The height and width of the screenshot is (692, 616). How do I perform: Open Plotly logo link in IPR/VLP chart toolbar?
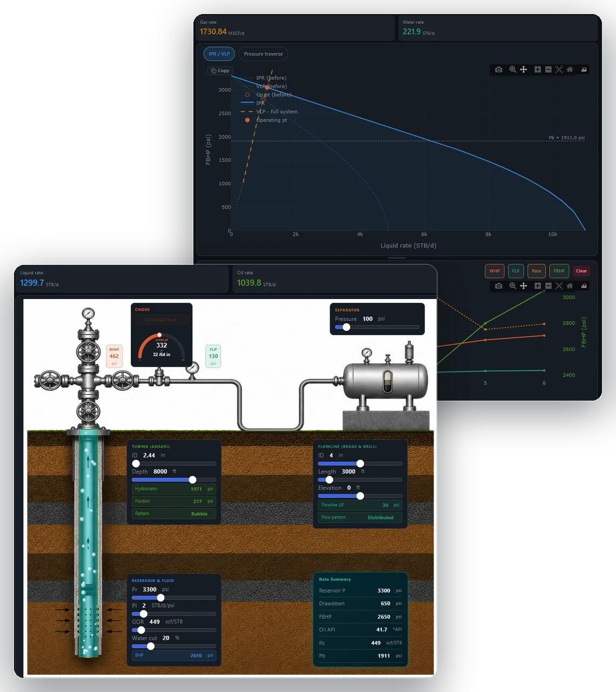(584, 70)
